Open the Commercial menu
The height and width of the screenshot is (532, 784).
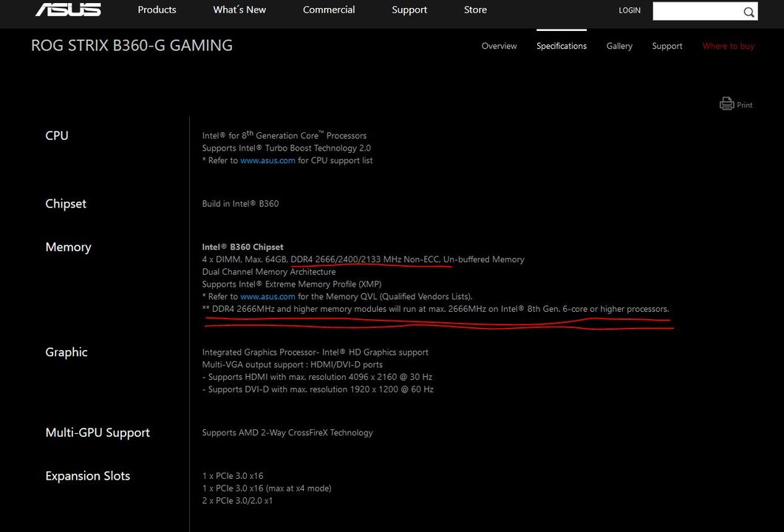(x=329, y=10)
